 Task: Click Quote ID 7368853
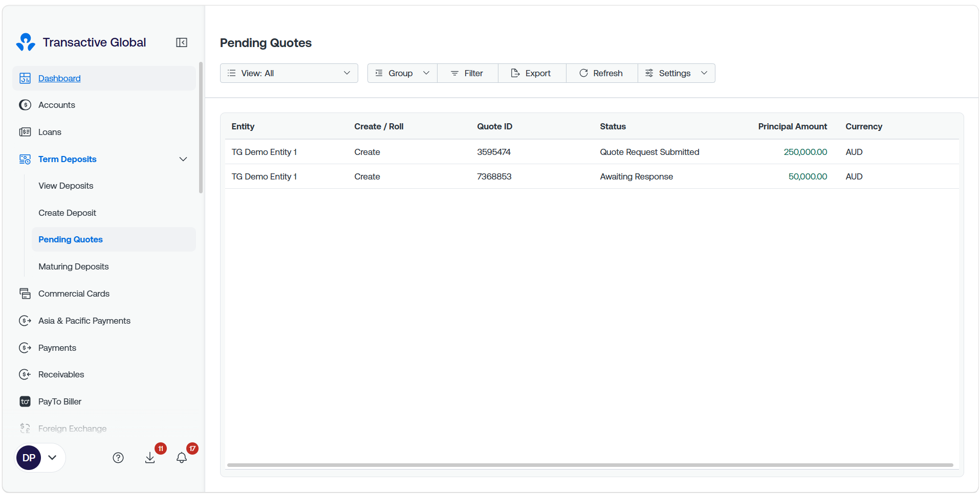(494, 176)
